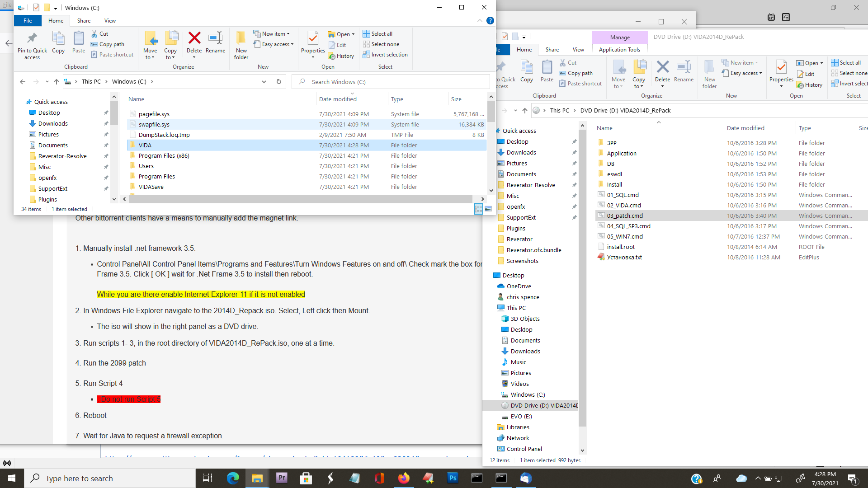Click the Delete icon in Windows (C:) ribbon
The image size is (868, 488).
click(194, 38)
